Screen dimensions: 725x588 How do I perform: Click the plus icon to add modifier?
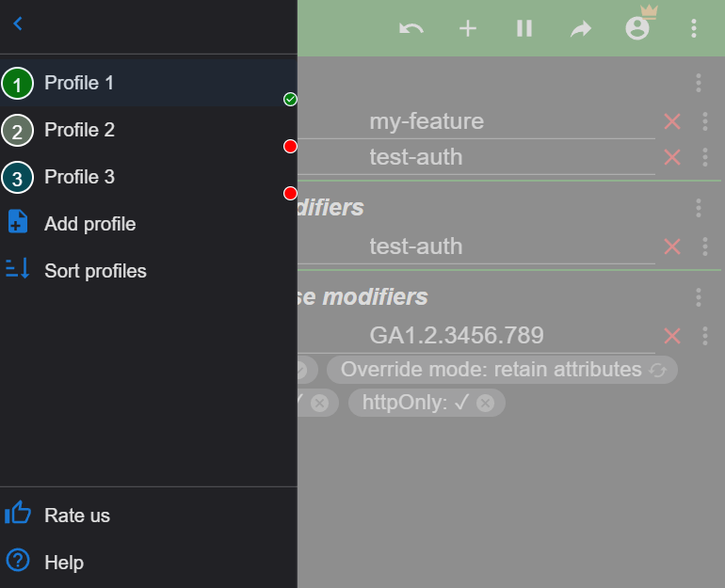[x=468, y=28]
